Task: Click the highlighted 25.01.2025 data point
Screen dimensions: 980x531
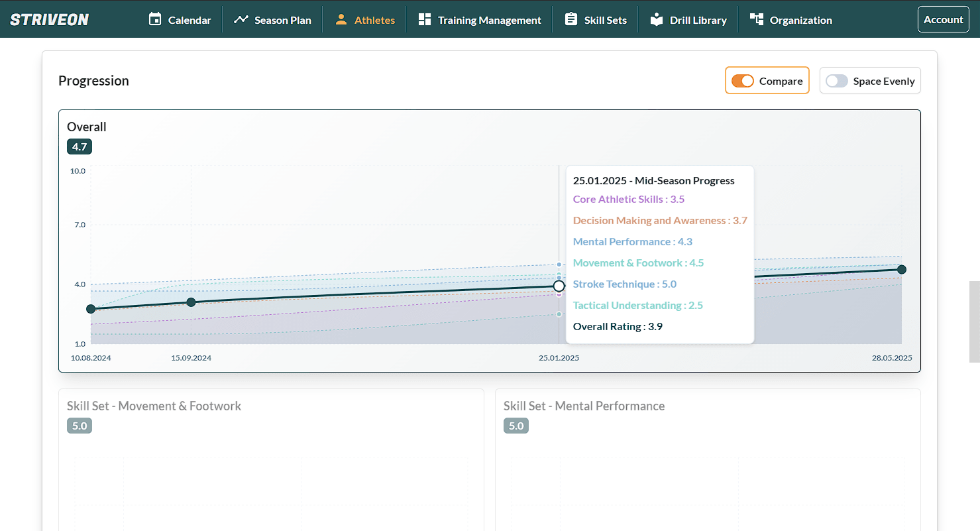Action: click(x=559, y=286)
